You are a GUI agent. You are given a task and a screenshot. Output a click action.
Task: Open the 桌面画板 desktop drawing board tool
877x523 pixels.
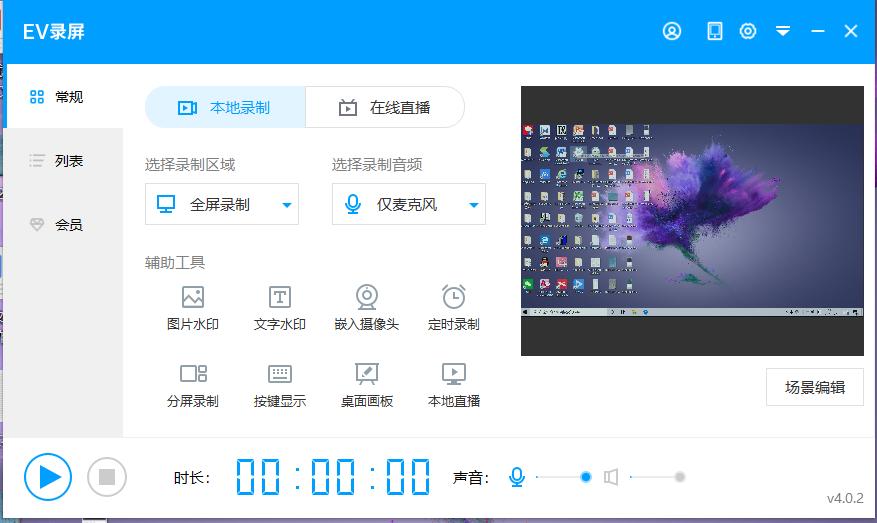(367, 385)
